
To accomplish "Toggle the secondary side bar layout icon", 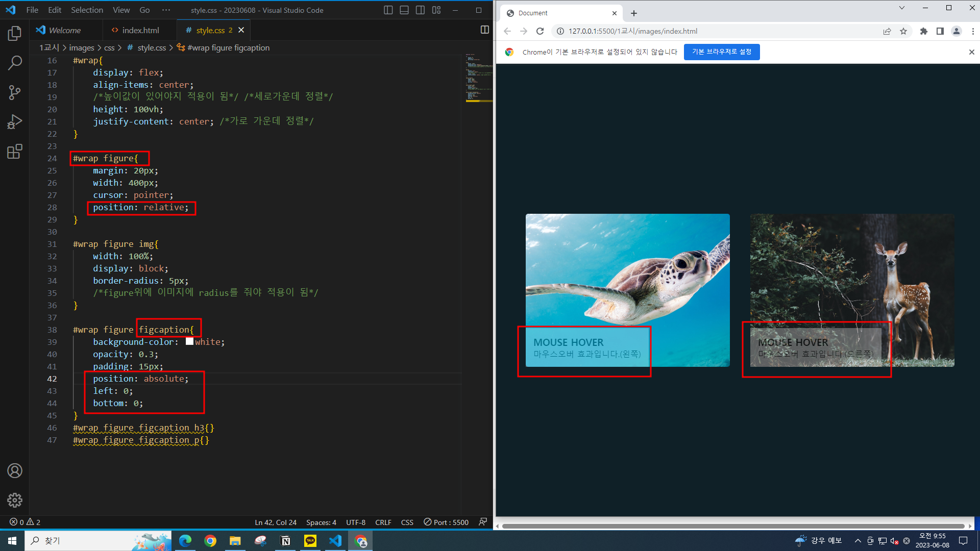I will coord(420,10).
